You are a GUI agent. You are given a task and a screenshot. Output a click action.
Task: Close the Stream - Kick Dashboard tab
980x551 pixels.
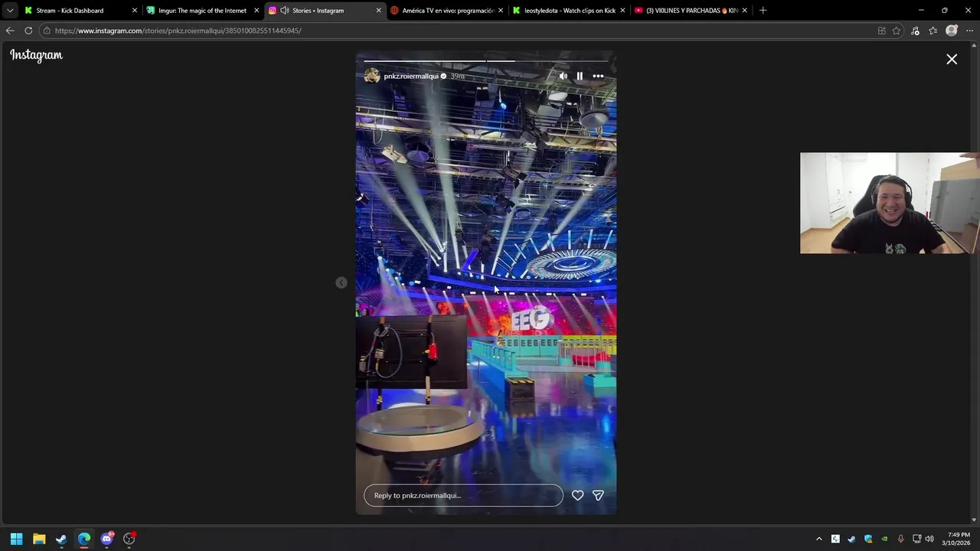click(x=135, y=11)
